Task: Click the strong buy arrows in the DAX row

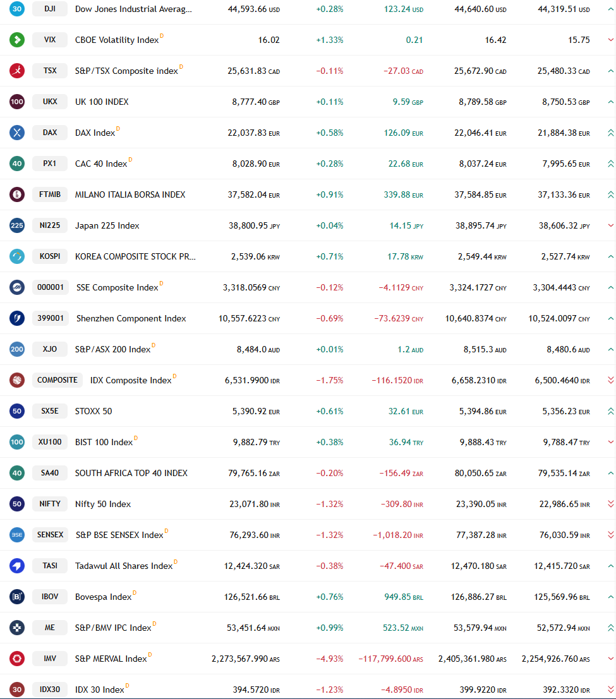Action: [x=611, y=133]
